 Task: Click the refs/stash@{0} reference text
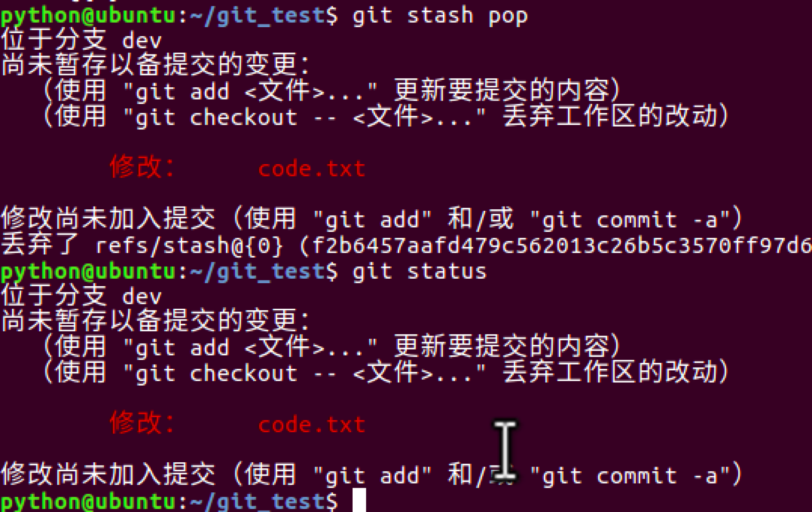point(189,245)
